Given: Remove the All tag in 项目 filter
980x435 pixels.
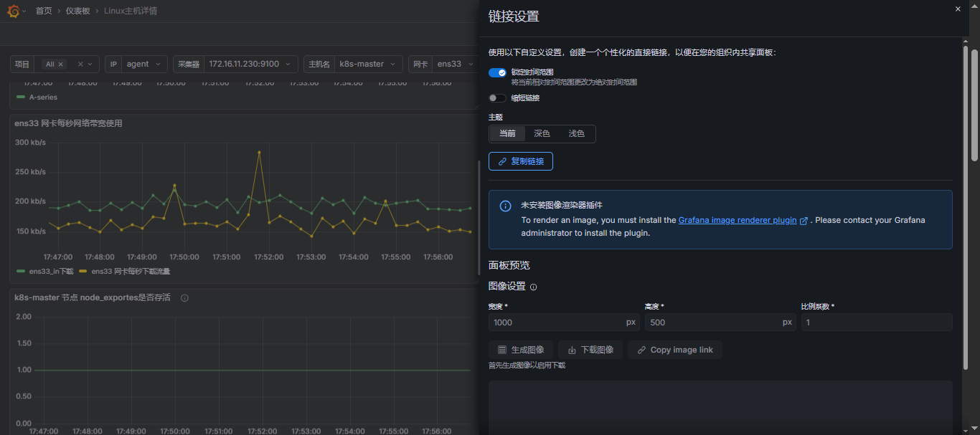Looking at the screenshot, I should 61,64.
